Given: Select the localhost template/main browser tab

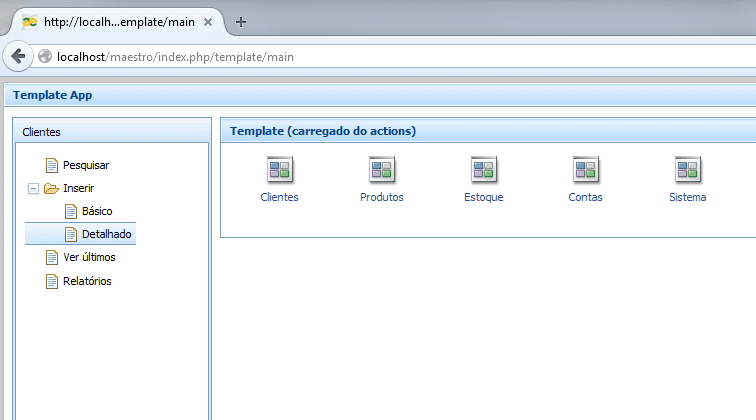Looking at the screenshot, I should click(x=116, y=22).
